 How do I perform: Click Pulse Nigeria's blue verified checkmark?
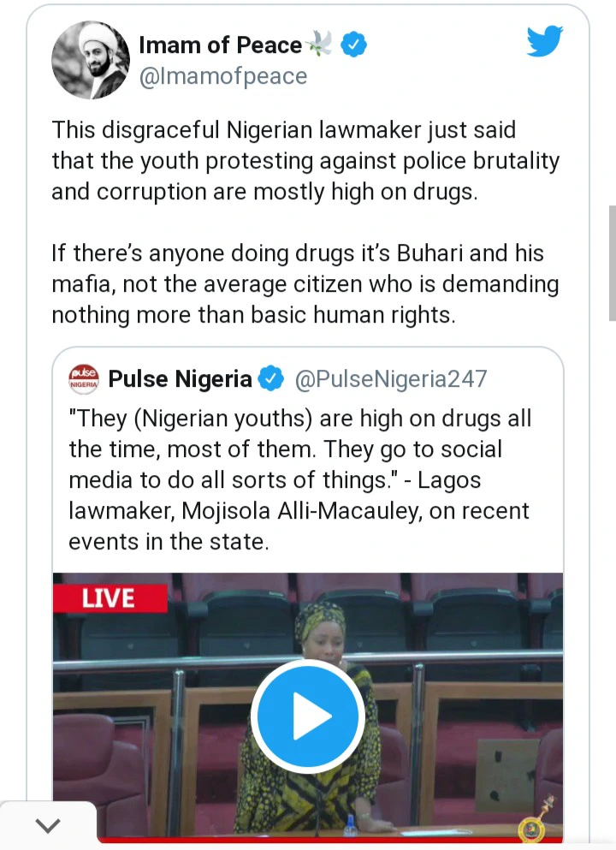[x=271, y=378]
